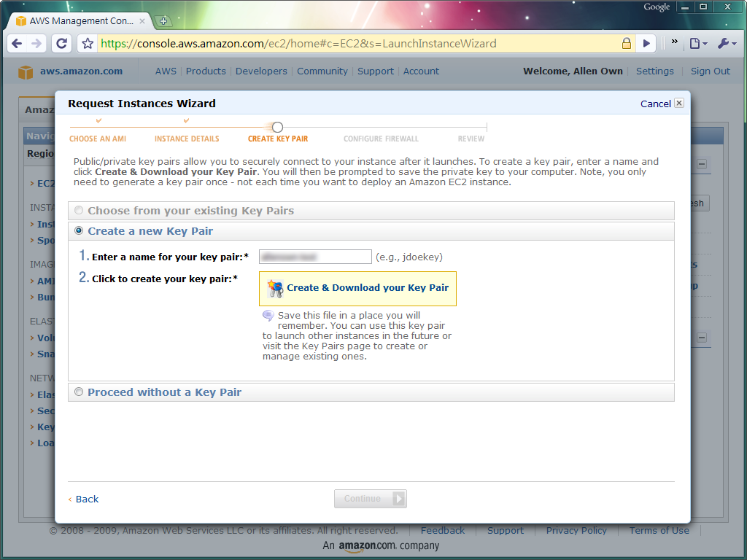Open Feedback link in footer
The image size is (747, 560).
[x=443, y=531]
